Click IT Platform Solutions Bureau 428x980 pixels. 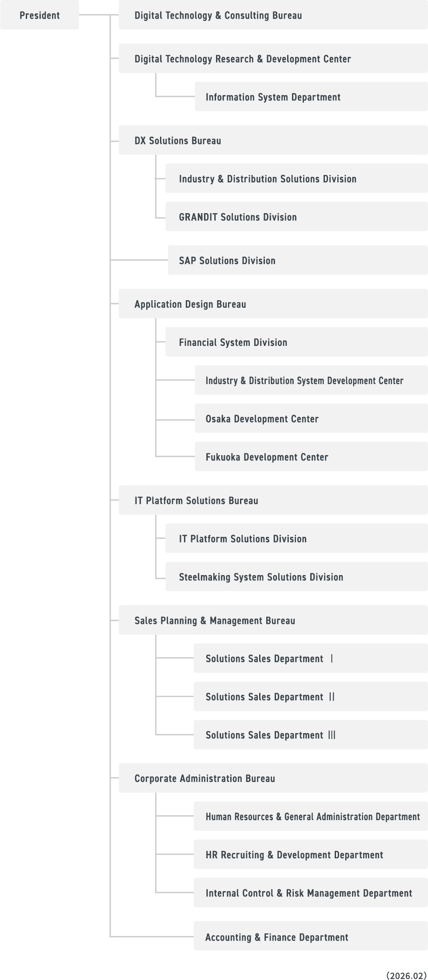[272, 500]
